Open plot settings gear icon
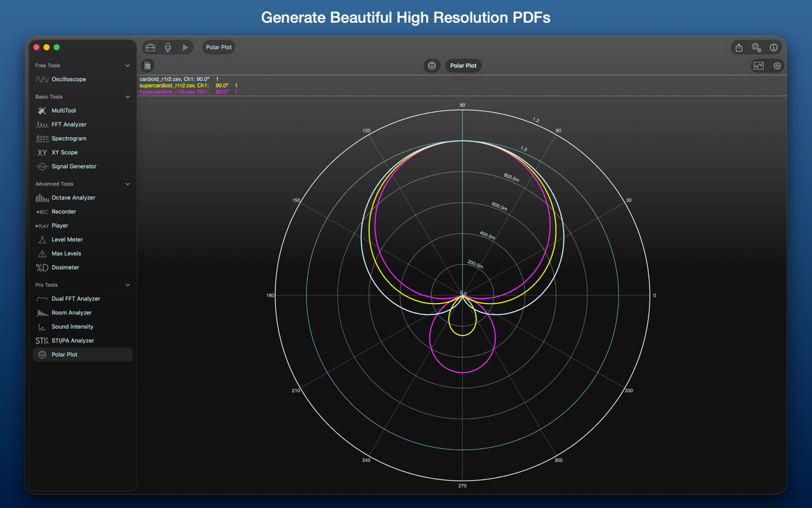This screenshot has width=812, height=508. [777, 65]
